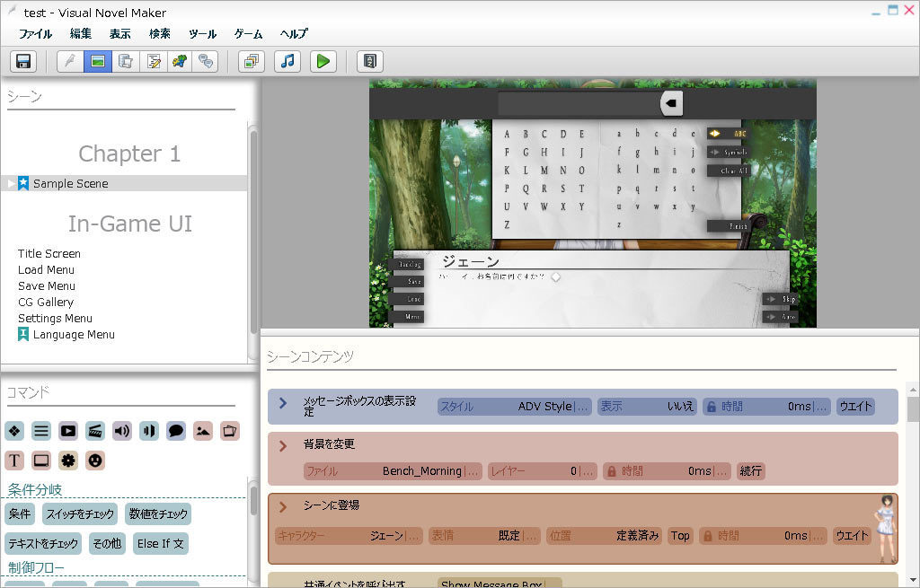The width and height of the screenshot is (920, 588).
Task: Select the highlighted landscape picture toolbar icon
Action: [x=98, y=61]
